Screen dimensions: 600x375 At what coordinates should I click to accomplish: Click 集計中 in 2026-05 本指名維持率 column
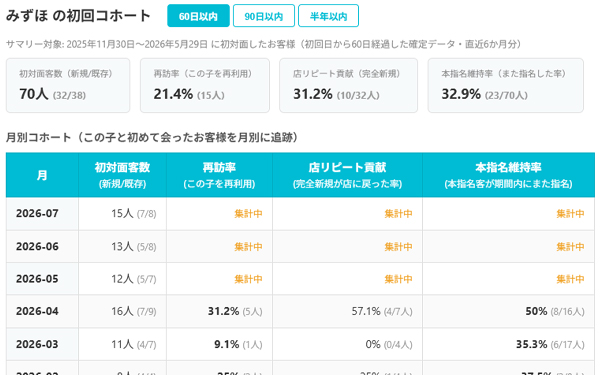click(x=570, y=279)
